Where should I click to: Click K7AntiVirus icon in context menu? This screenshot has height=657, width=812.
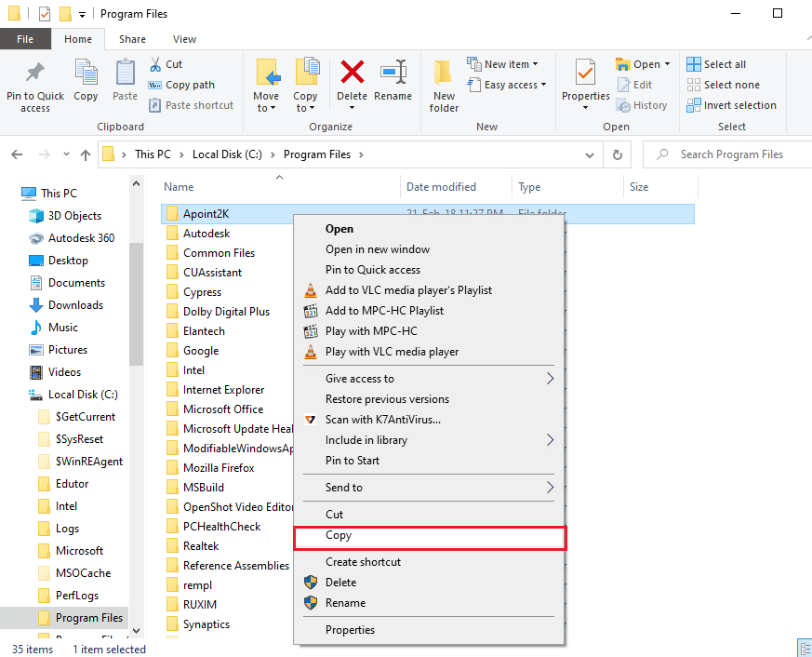[310, 420]
